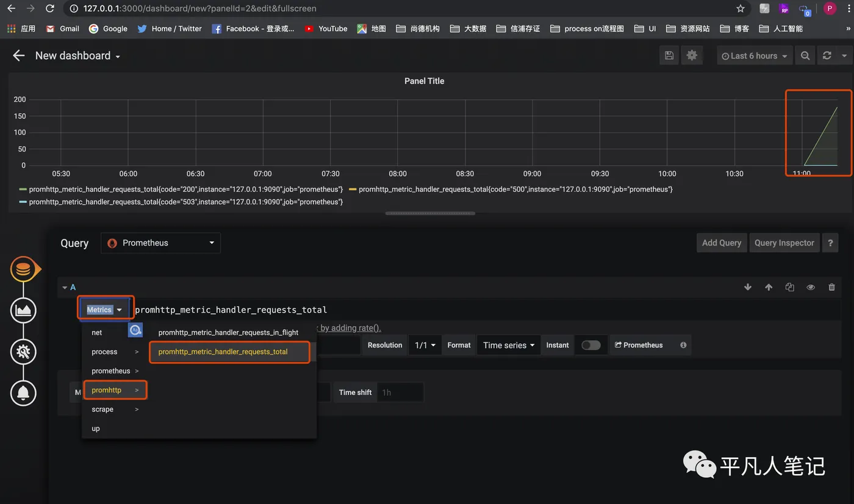Move query A down arrow icon
The width and height of the screenshot is (854, 504).
click(x=748, y=287)
